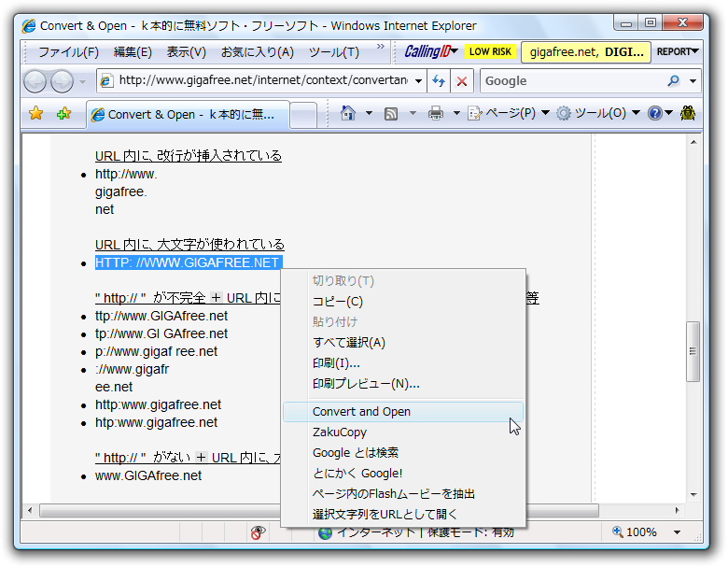
Task: Click the Internet zone globe icon
Action: (x=325, y=532)
